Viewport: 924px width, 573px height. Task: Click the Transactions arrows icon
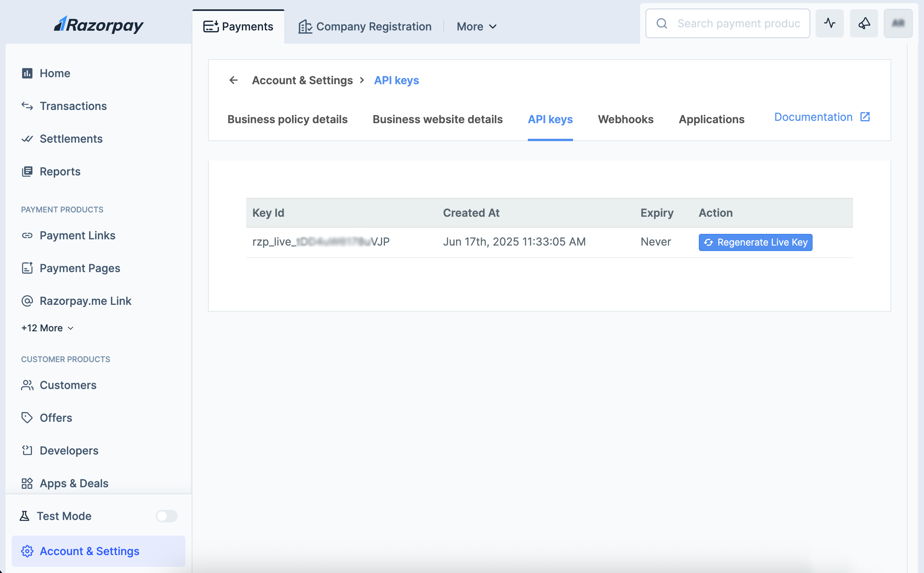point(27,106)
